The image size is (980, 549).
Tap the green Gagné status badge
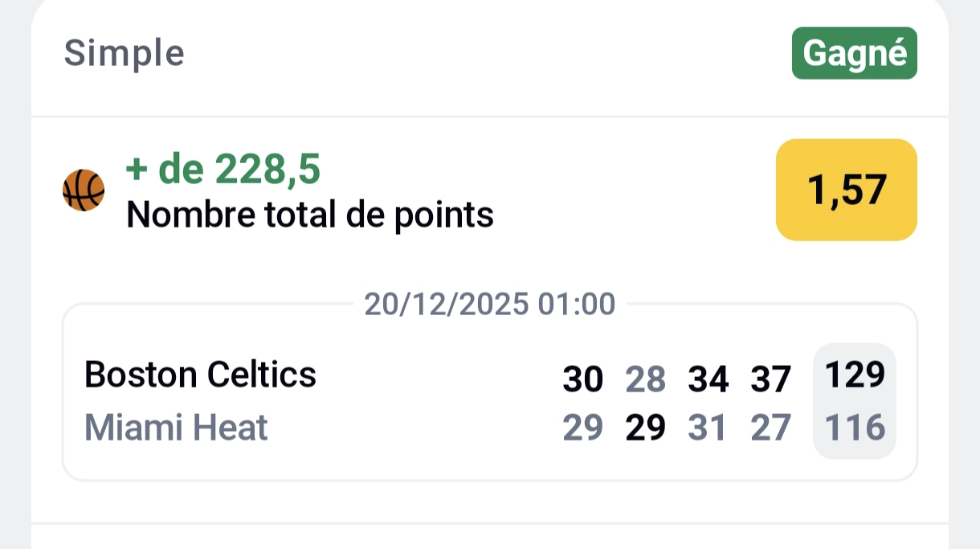click(x=855, y=54)
